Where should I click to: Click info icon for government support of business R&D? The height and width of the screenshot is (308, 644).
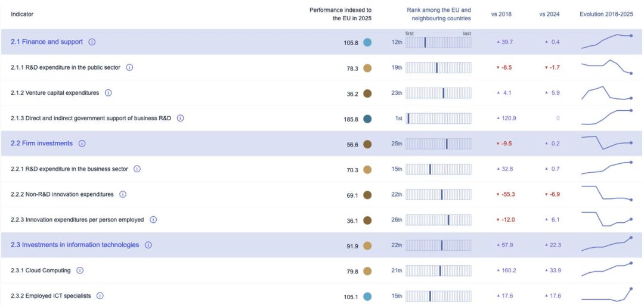pos(180,118)
